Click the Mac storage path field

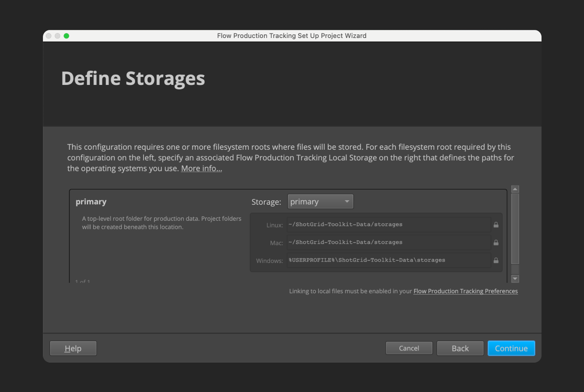pos(389,242)
